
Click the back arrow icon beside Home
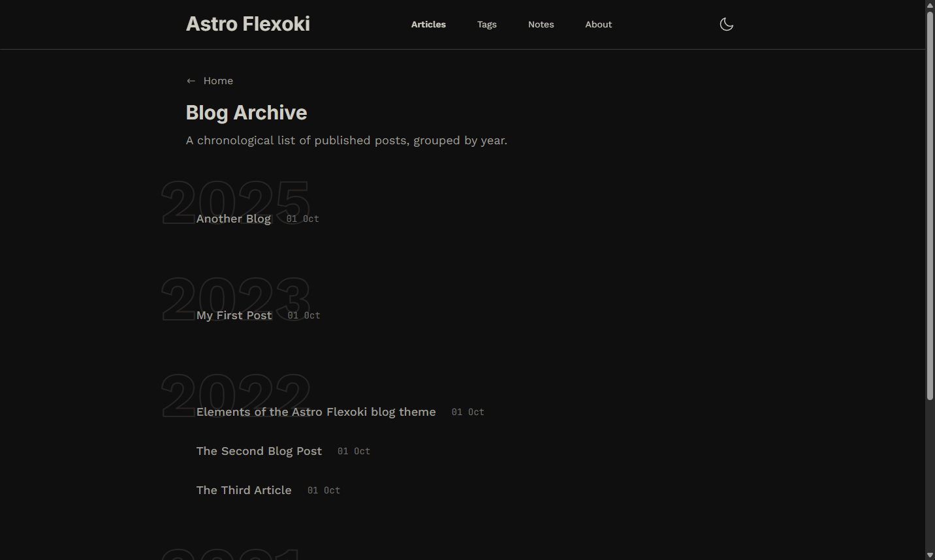(x=191, y=81)
